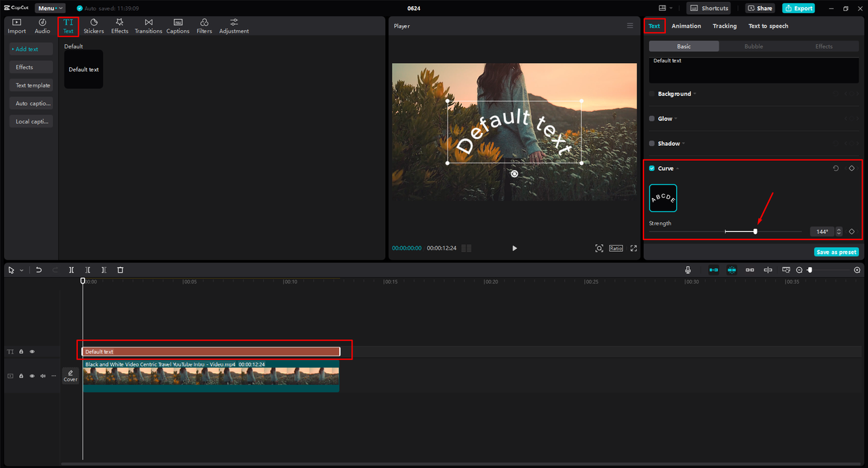Mute the video track audio
The height and width of the screenshot is (468, 868).
click(43, 376)
